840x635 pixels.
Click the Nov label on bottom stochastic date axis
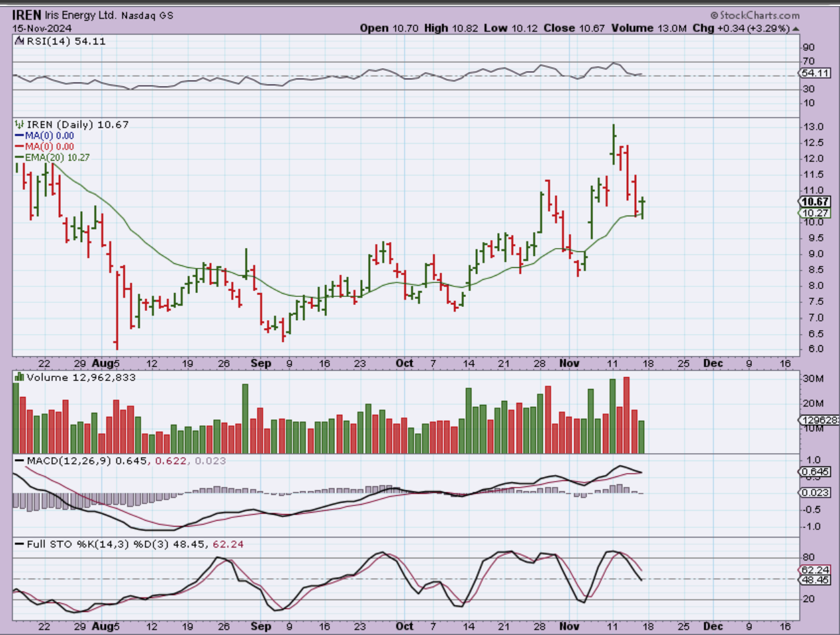569,626
